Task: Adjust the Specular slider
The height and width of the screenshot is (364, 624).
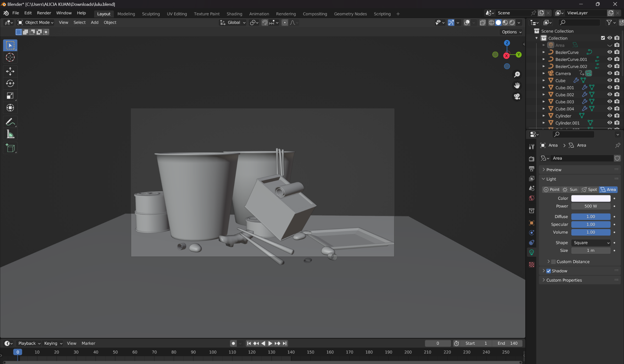Action: coord(591,224)
